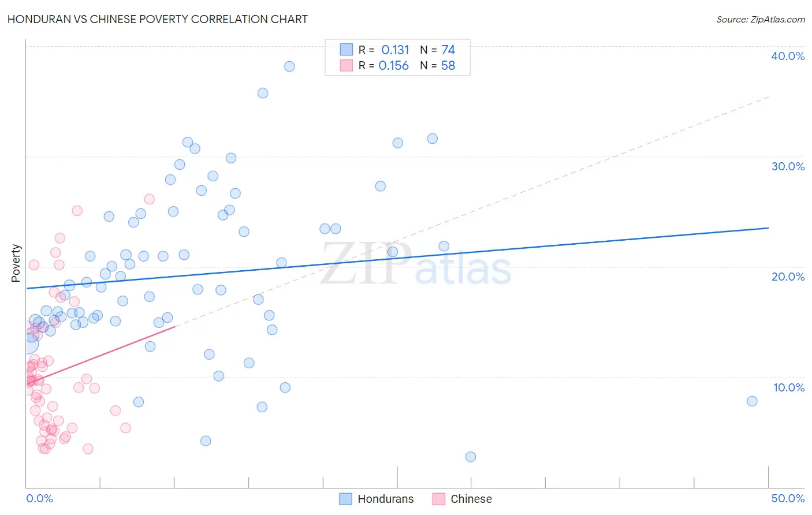The image size is (812, 515).
Task: Click the blue R = 0.131 swatch
Action: click(x=346, y=50)
